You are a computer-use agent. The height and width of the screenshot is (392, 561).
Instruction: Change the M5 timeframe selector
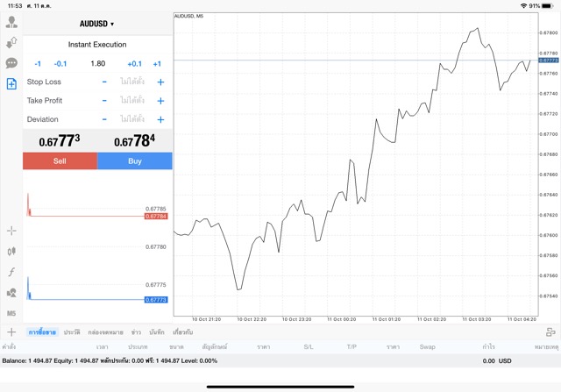pos(11,313)
